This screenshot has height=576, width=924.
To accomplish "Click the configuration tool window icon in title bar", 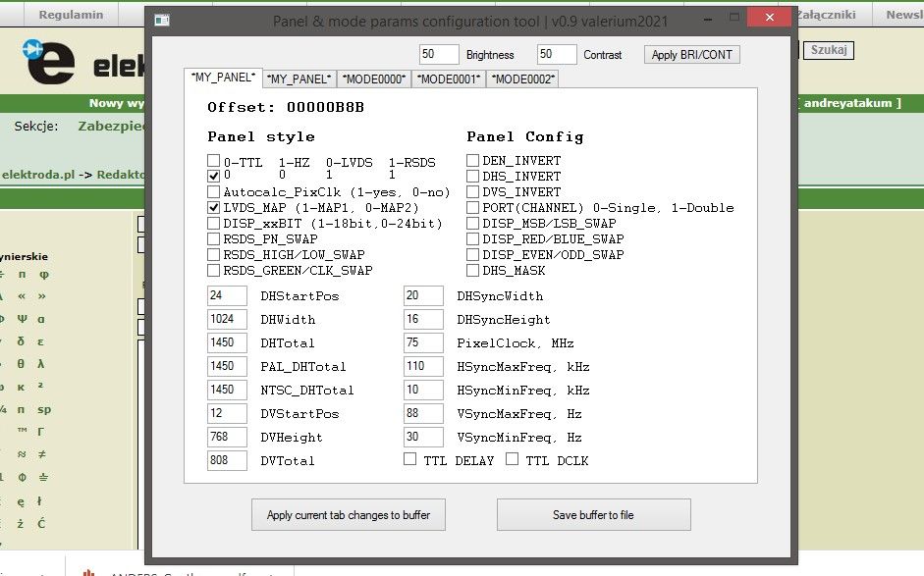I will pos(162,21).
